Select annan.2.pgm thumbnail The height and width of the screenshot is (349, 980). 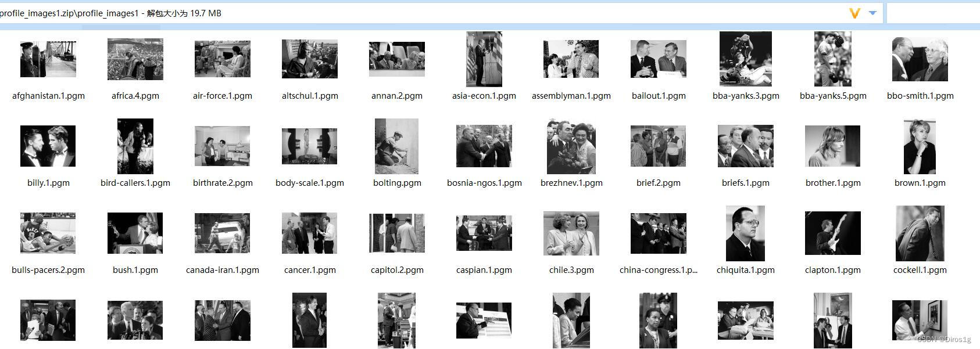(397, 59)
